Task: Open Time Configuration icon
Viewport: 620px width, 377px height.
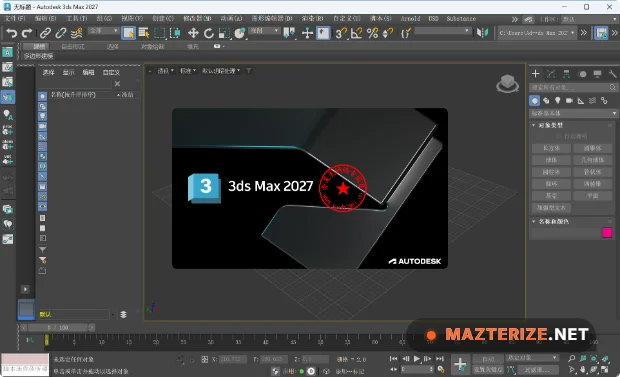Action: coord(441,369)
